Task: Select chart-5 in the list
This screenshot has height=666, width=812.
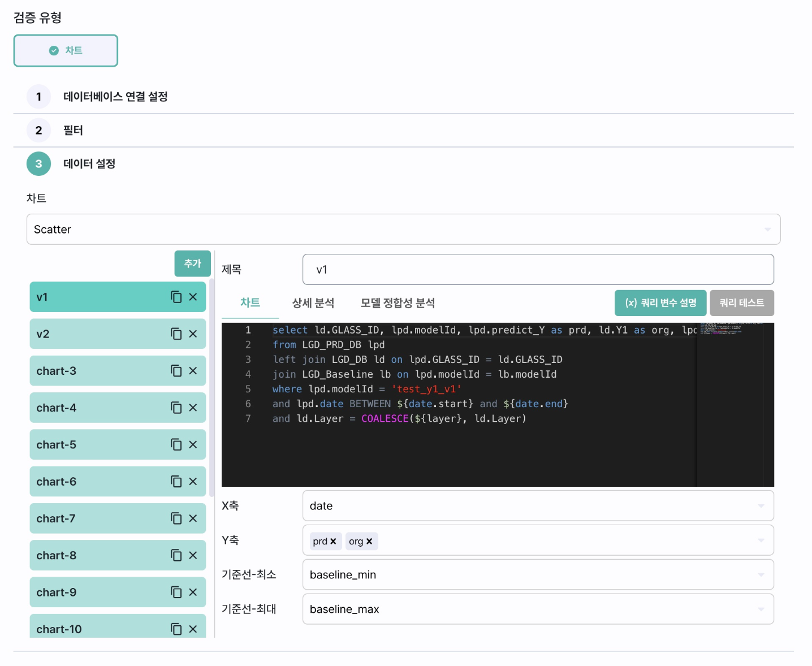Action: pyautogui.click(x=118, y=444)
